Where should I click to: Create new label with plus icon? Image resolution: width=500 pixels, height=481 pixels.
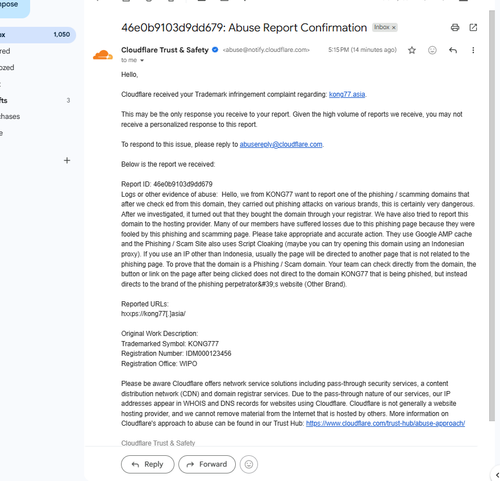67,161
